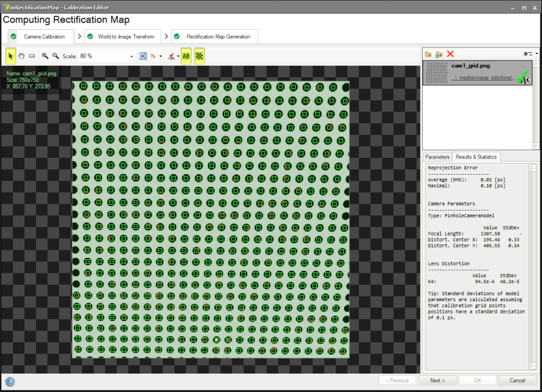This screenshot has width=542, height=392.
Task: Activate the hand pan tool
Action: (22, 56)
